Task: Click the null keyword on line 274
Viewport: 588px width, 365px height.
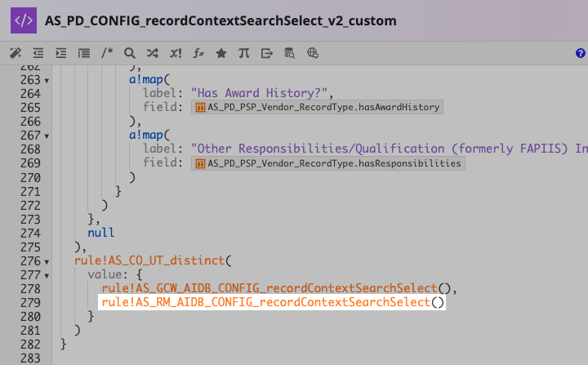Action: (101, 233)
